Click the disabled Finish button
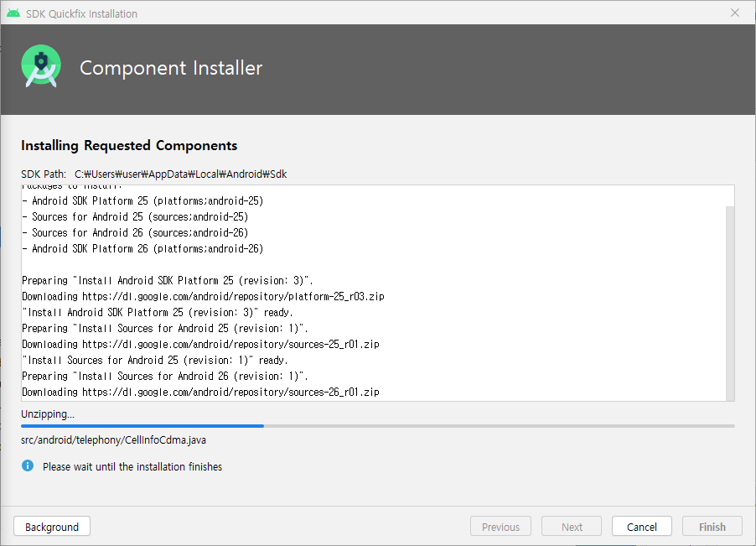 coord(712,526)
